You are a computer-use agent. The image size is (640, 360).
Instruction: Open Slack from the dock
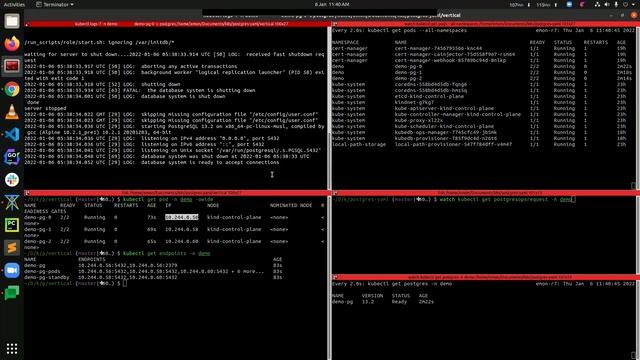click(x=12, y=180)
